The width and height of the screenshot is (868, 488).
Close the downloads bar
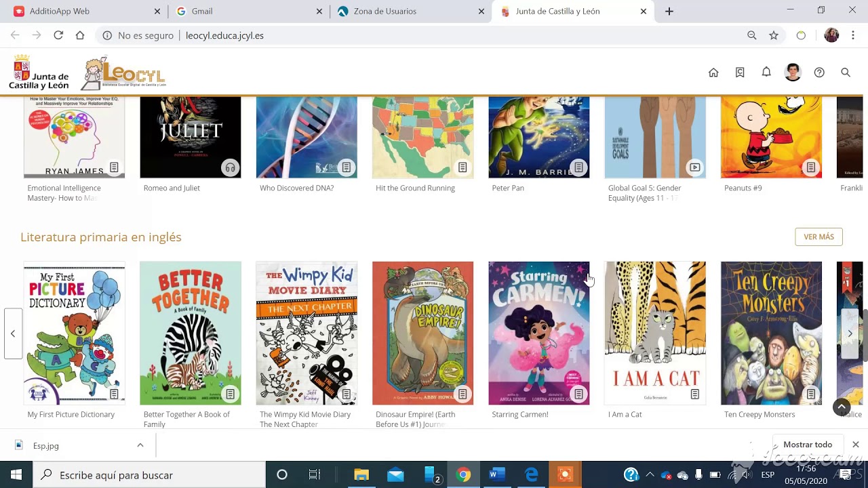pyautogui.click(x=856, y=445)
